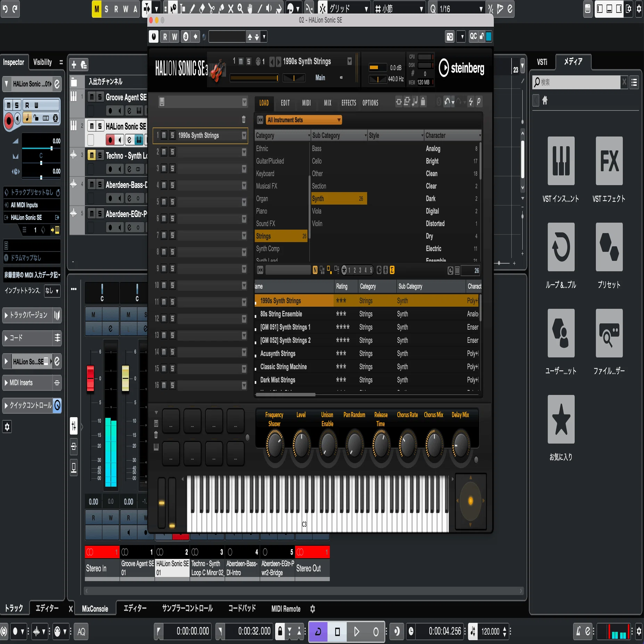Click the transport Stop button
644x644 pixels.
click(337, 631)
